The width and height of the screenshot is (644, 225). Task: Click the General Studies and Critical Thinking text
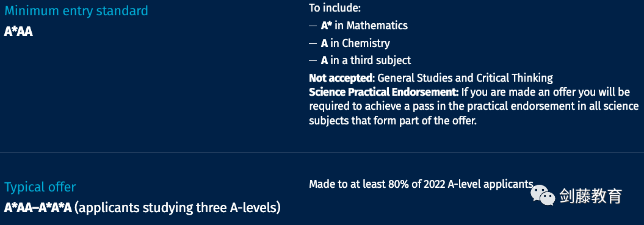pyautogui.click(x=465, y=77)
